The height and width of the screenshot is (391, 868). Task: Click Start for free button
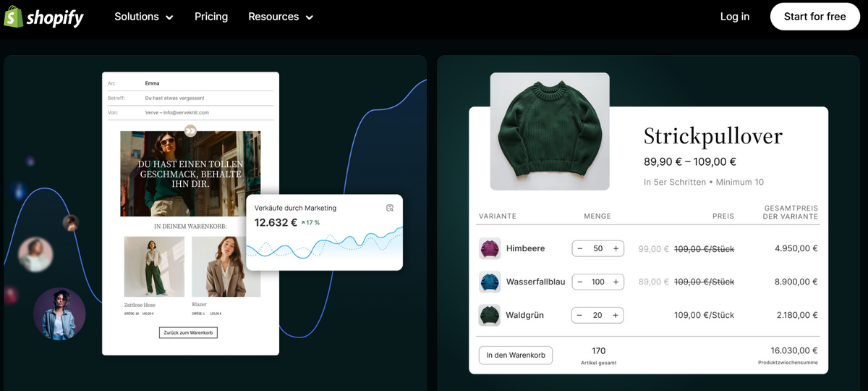(814, 17)
